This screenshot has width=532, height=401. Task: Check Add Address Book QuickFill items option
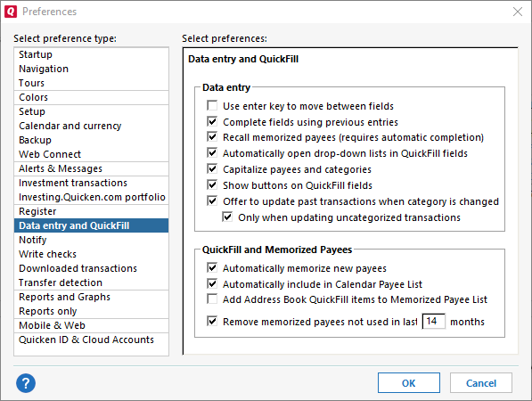pos(212,299)
